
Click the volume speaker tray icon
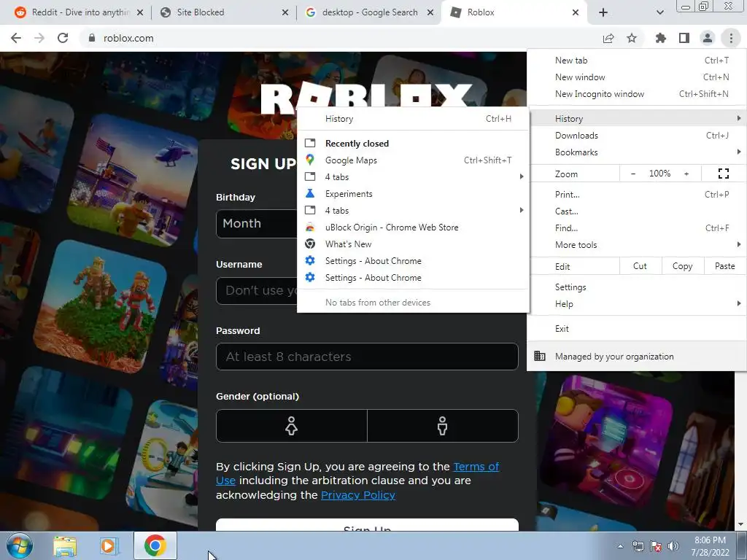(673, 546)
